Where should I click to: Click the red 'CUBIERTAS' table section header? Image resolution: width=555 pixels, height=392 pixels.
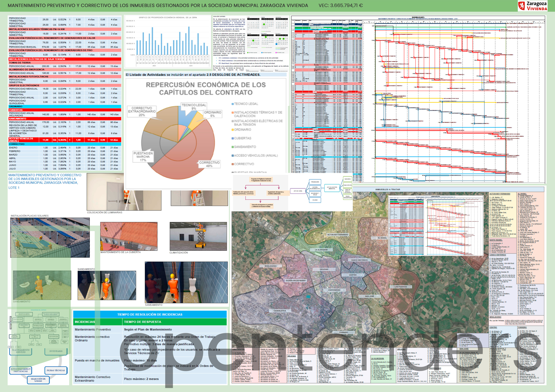[x=65, y=110]
